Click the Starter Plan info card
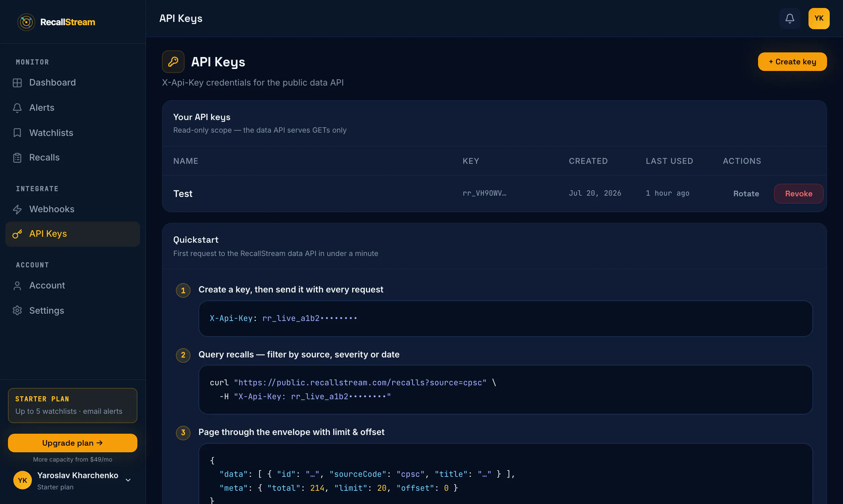Screen dimensions: 843x504 pos(73,406)
